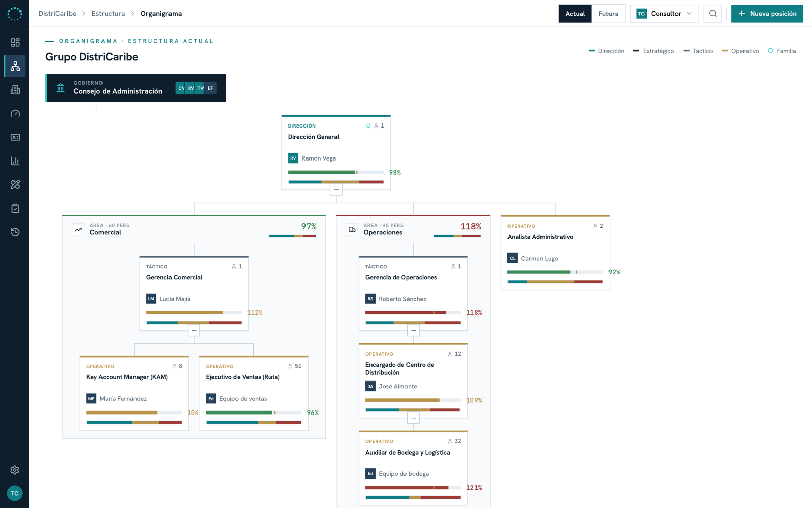Click the EF board member badge
Viewport: 812px width, 508px height.
[210, 88]
